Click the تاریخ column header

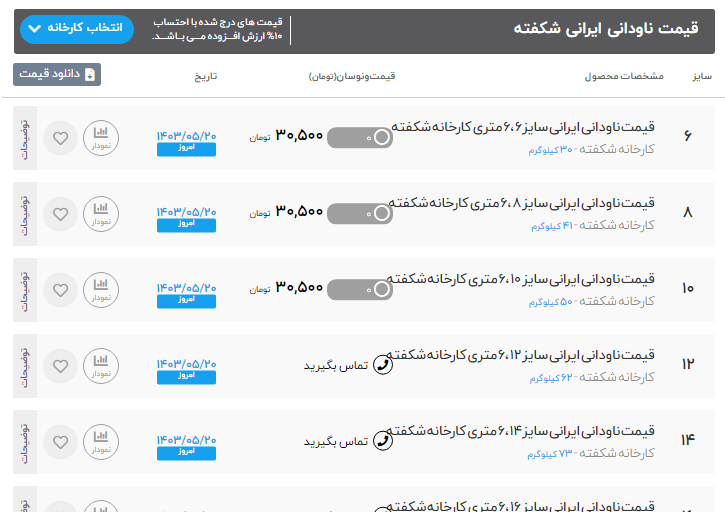coord(205,76)
